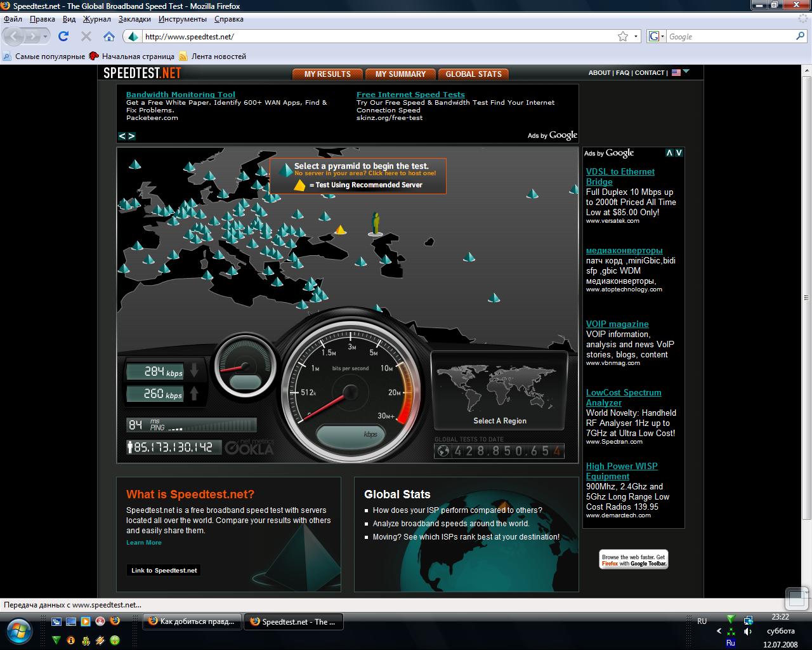This screenshot has width=812, height=650.
Task: Click the CONTACT link
Action: click(x=650, y=72)
